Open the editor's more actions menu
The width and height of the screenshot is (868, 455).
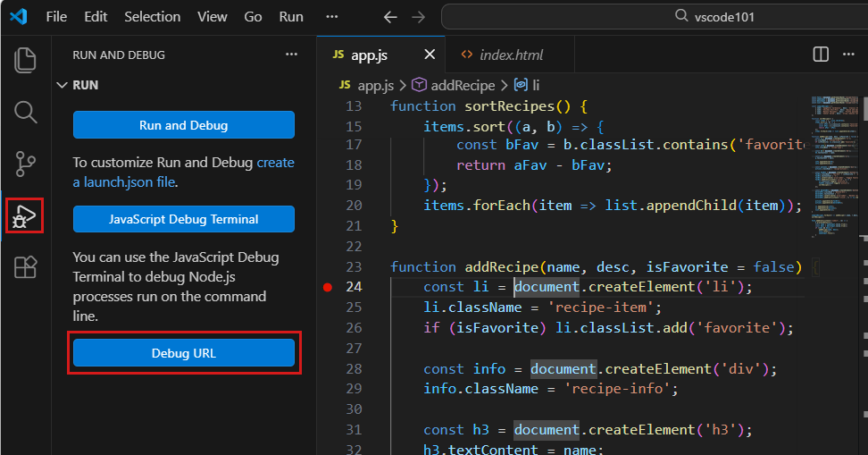click(x=849, y=55)
